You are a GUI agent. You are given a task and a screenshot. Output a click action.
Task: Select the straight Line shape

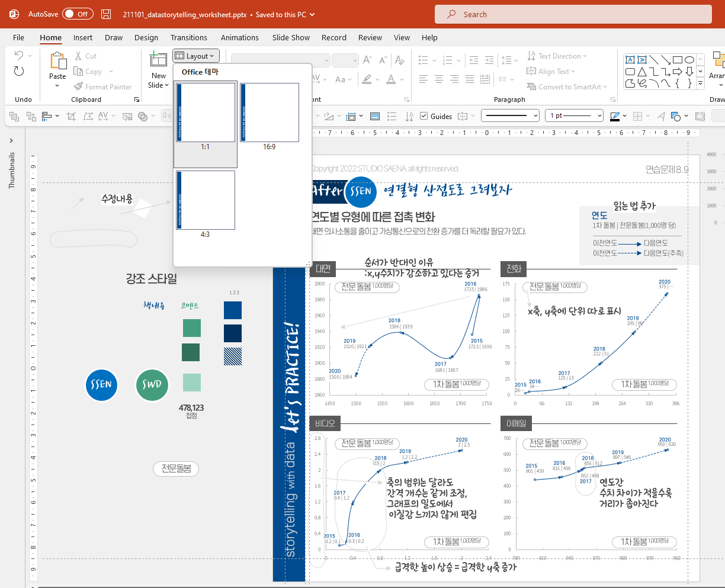[x=654, y=60]
